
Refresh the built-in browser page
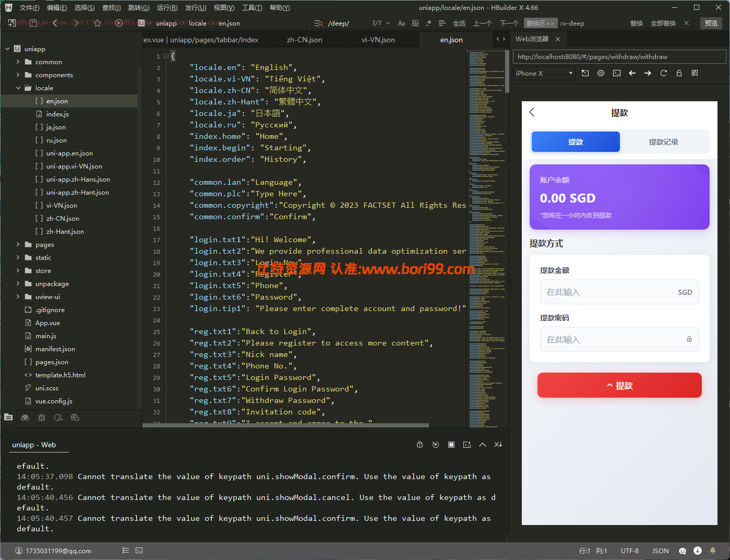point(664,73)
